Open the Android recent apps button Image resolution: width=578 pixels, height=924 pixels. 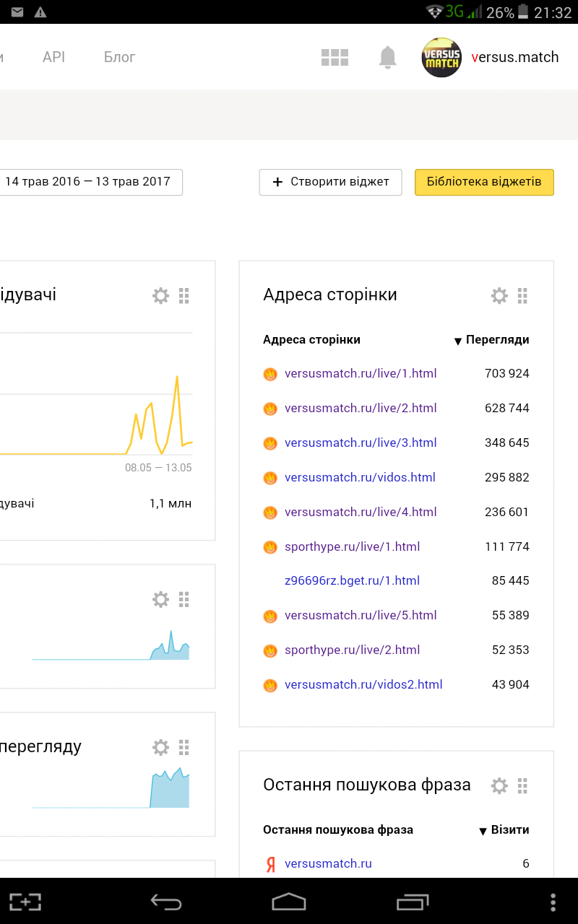[413, 902]
